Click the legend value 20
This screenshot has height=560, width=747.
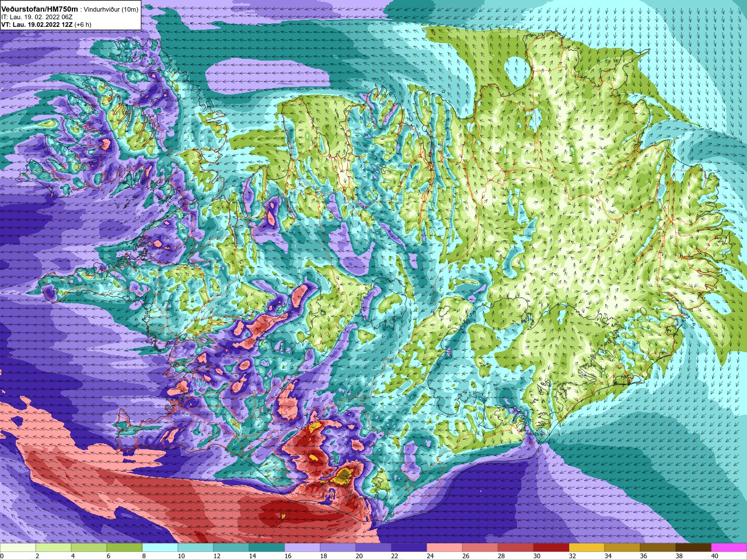click(x=359, y=556)
